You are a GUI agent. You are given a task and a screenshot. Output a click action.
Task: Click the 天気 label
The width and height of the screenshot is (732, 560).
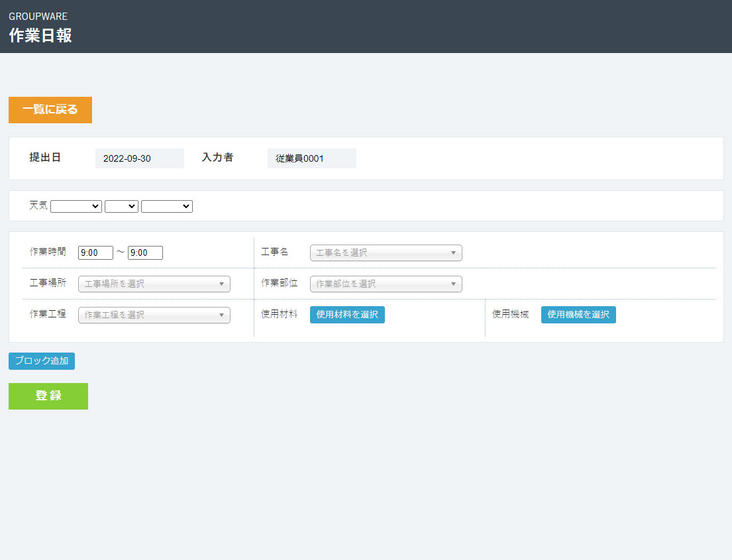pyautogui.click(x=38, y=206)
